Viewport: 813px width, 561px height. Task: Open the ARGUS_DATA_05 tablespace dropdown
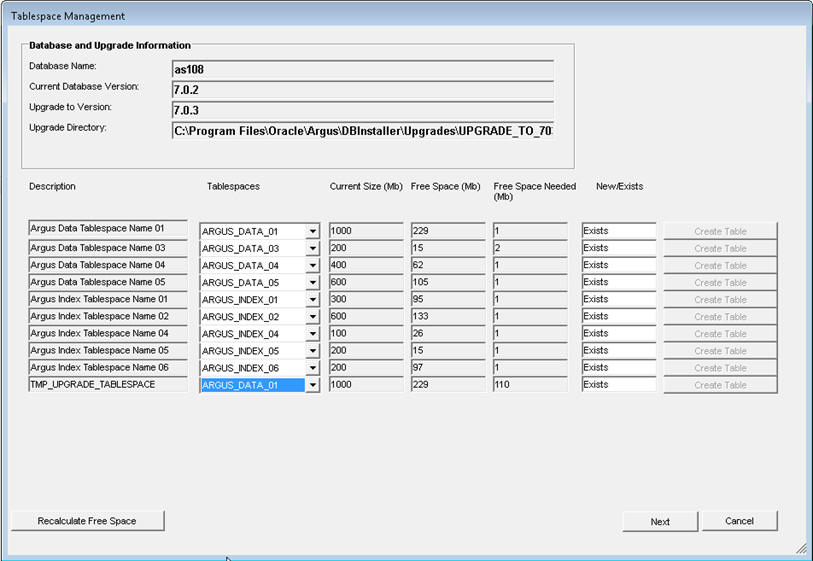pyautogui.click(x=313, y=283)
